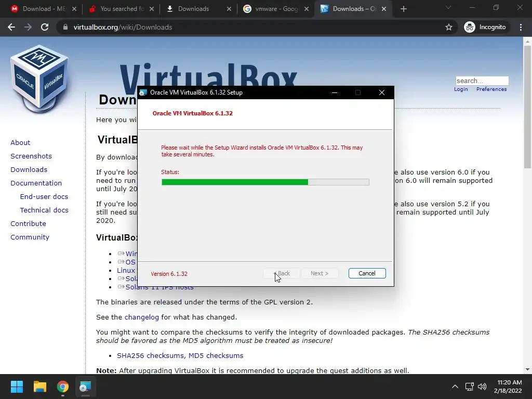Close the VirtualBox Setup dialog
This screenshot has width=532, height=399.
[x=382, y=92]
